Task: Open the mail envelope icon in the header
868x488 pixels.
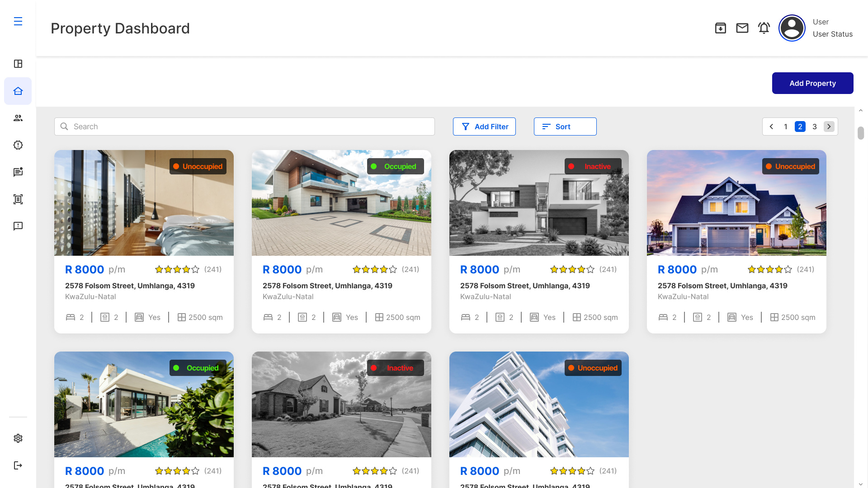Action: pyautogui.click(x=742, y=28)
